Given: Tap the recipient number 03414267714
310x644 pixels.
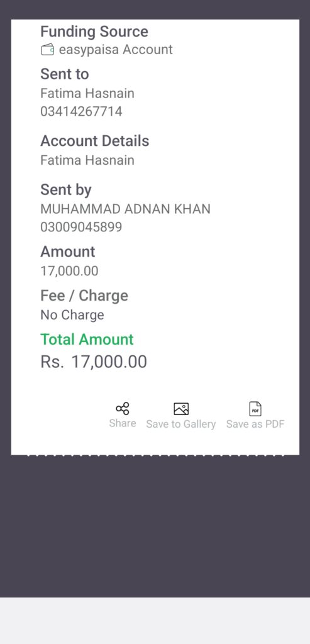Looking at the screenshot, I should [x=81, y=112].
